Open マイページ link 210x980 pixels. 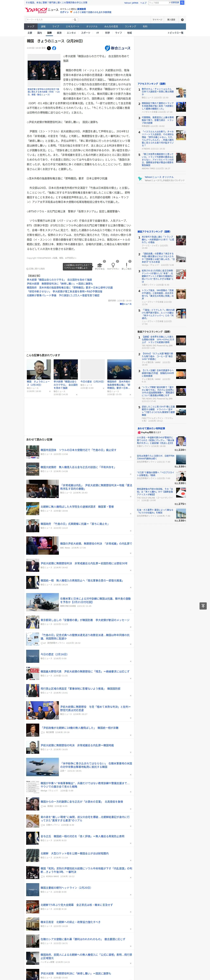(157, 19)
